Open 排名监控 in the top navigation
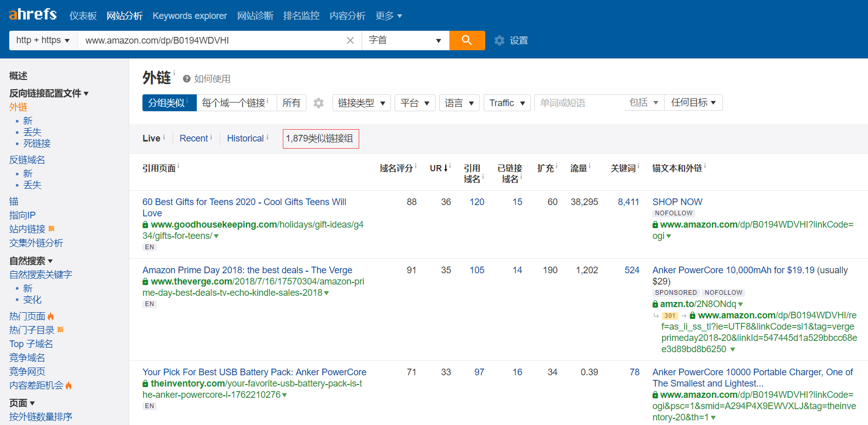Screen dimensions: 868x425 coord(301,16)
